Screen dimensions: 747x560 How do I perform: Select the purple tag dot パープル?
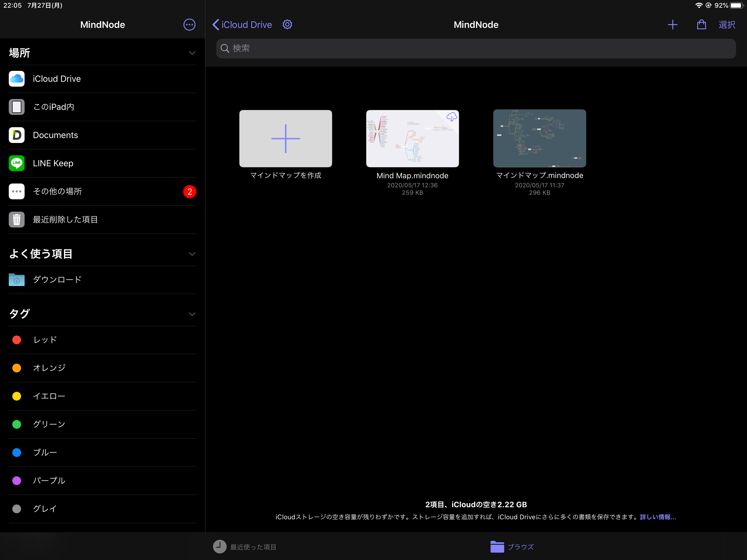tap(17, 481)
